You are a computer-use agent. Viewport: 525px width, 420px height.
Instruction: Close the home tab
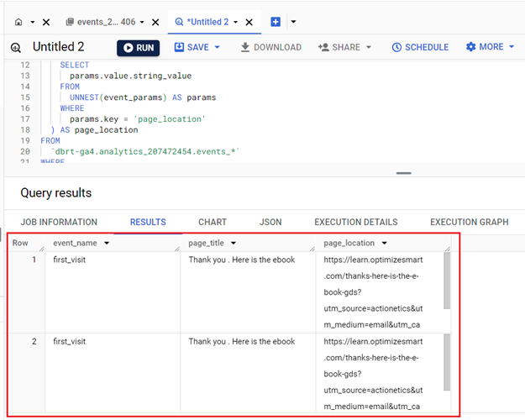pyautogui.click(x=46, y=22)
